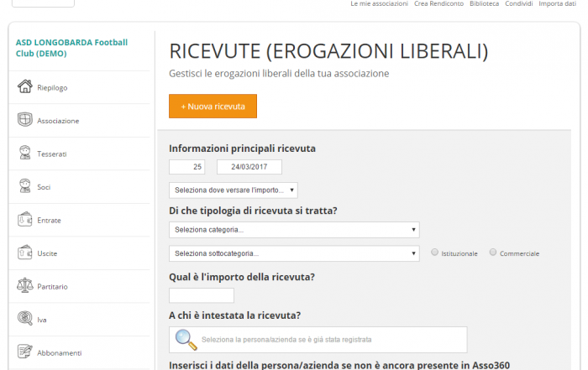Click the magnifying glass search icon
Image resolution: width=588 pixels, height=370 pixels.
[186, 340]
